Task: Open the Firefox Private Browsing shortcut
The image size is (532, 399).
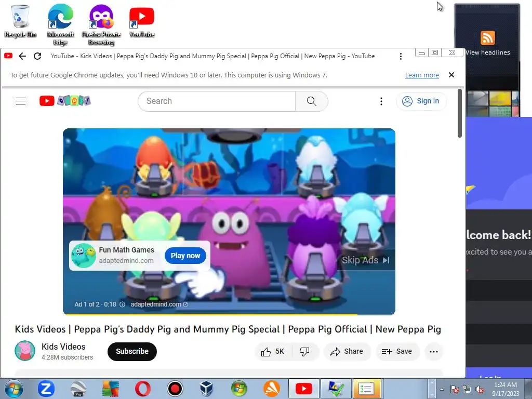Action: coord(101,24)
